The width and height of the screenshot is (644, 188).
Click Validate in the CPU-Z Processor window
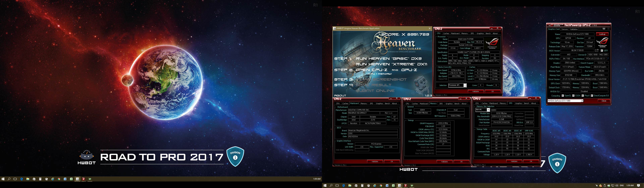(476, 91)
